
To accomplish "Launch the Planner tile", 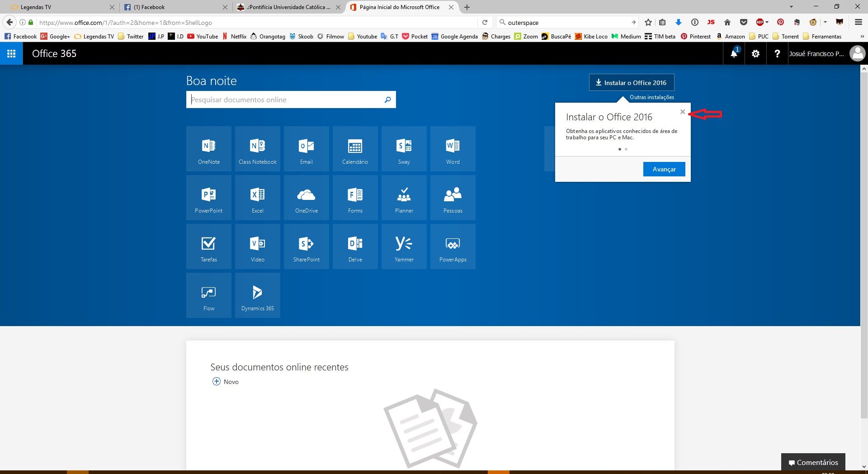I will coord(404,198).
